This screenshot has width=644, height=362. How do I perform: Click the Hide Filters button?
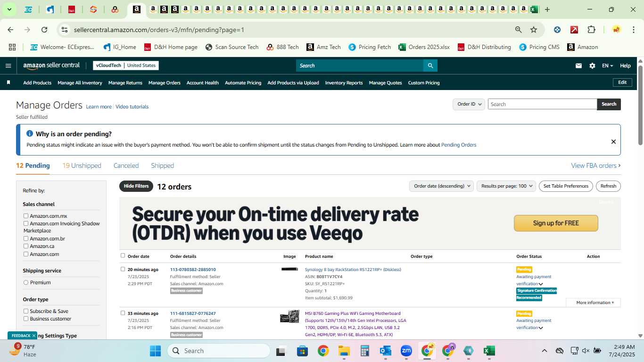[x=136, y=186]
